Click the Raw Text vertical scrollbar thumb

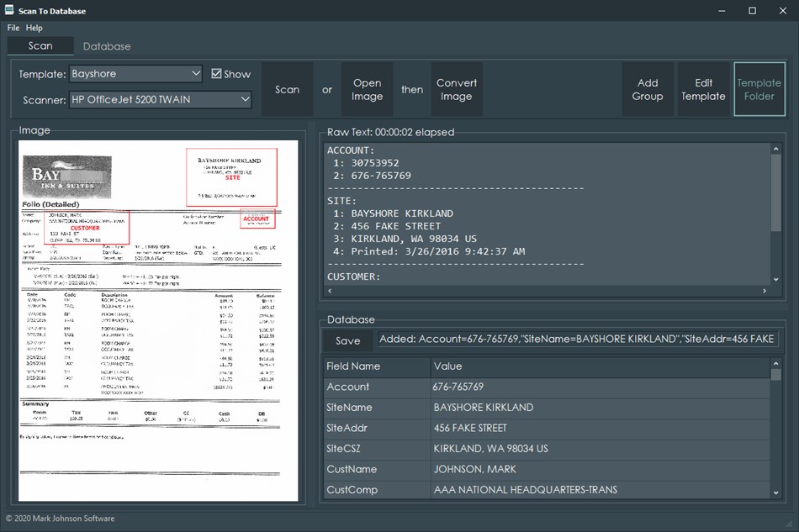[x=775, y=192]
